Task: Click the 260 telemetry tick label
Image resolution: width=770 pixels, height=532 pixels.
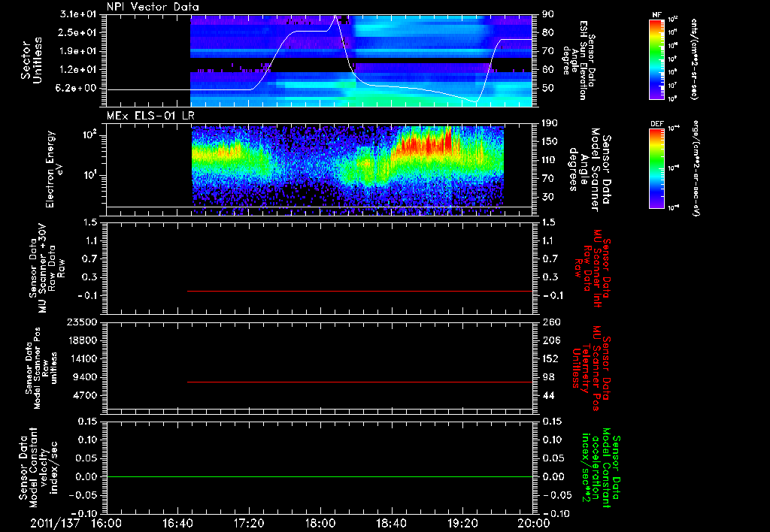Action: click(x=551, y=322)
